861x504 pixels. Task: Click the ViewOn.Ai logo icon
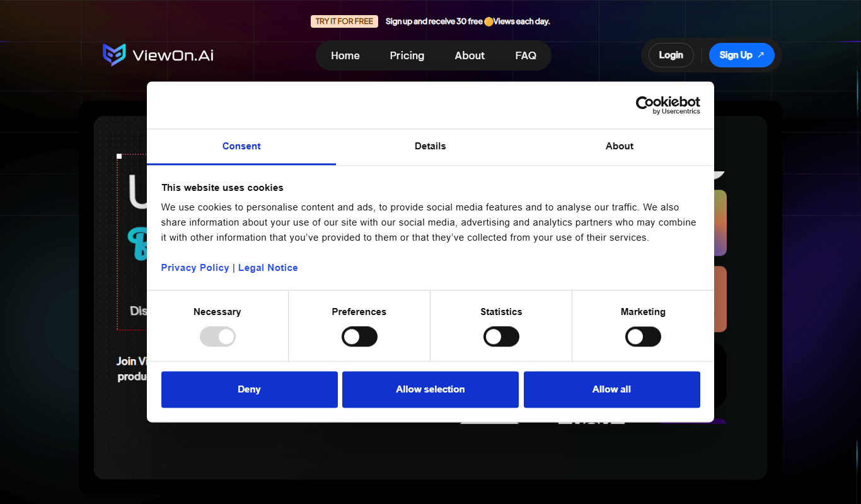click(x=114, y=55)
